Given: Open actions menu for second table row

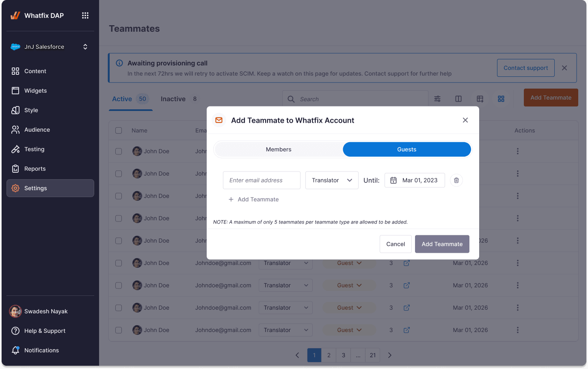Looking at the screenshot, I should click(518, 174).
